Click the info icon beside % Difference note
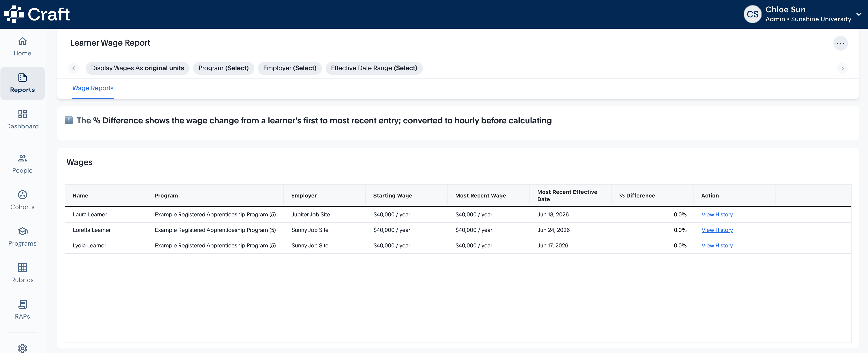Viewport: 868px width, 353px height. coord(69,120)
